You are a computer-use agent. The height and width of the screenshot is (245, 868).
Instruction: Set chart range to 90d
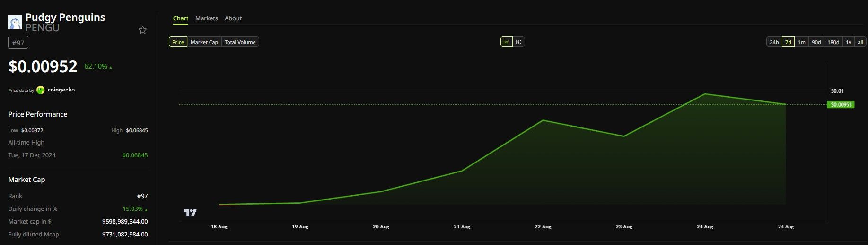pyautogui.click(x=816, y=42)
